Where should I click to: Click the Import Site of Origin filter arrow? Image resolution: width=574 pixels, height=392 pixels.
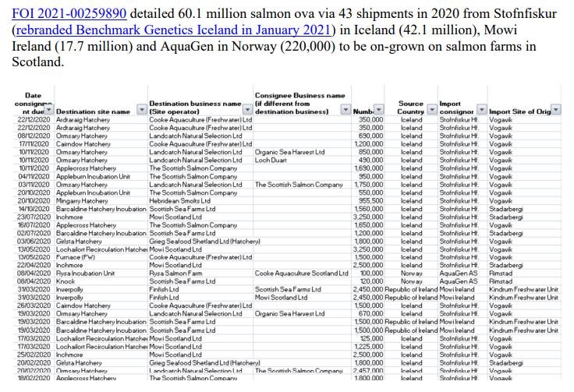click(x=555, y=111)
